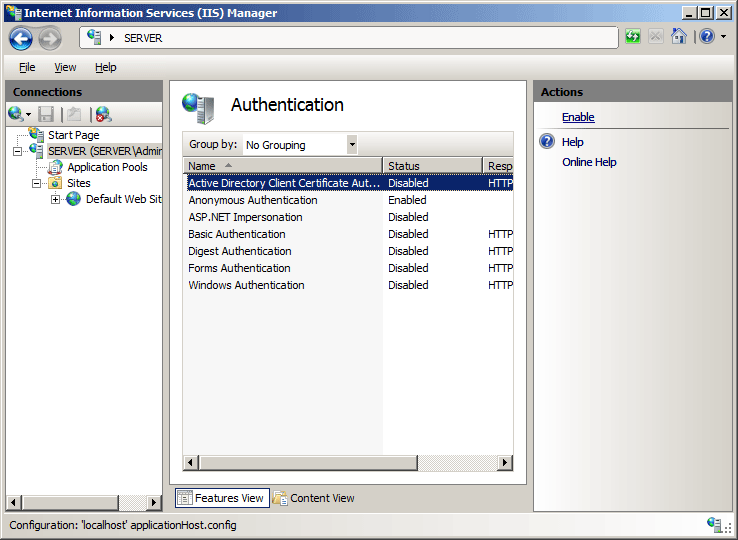Switch to the Content View tab
This screenshot has width=738, height=540.
tap(322, 498)
